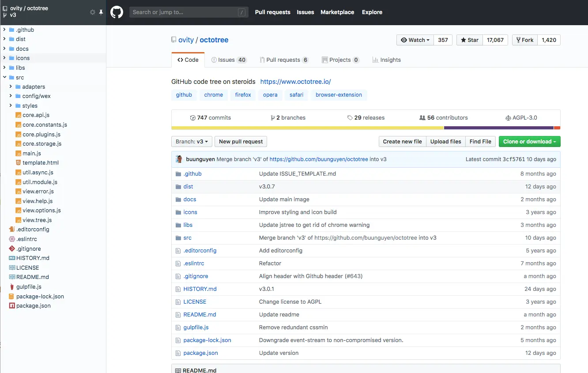Viewport: 588px width, 373px height.
Task: Click the repo book icon before ovity
Action: click(x=174, y=40)
